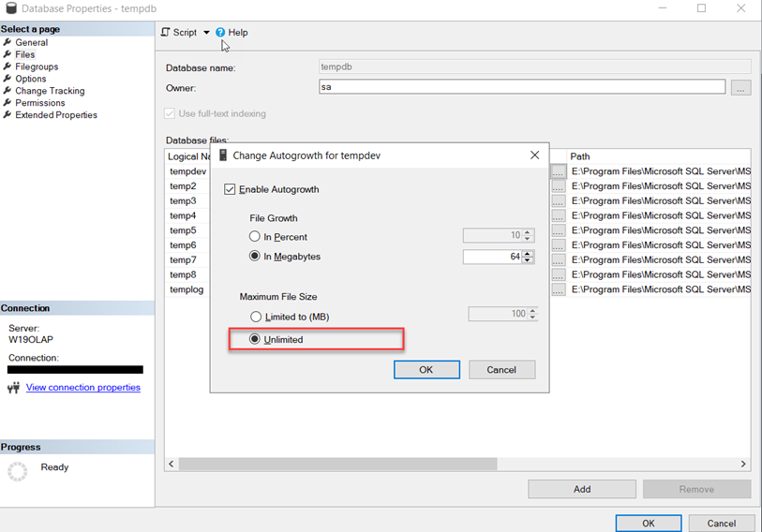The height and width of the screenshot is (532, 762).
Task: Open the Filegroups page
Action: (37, 66)
